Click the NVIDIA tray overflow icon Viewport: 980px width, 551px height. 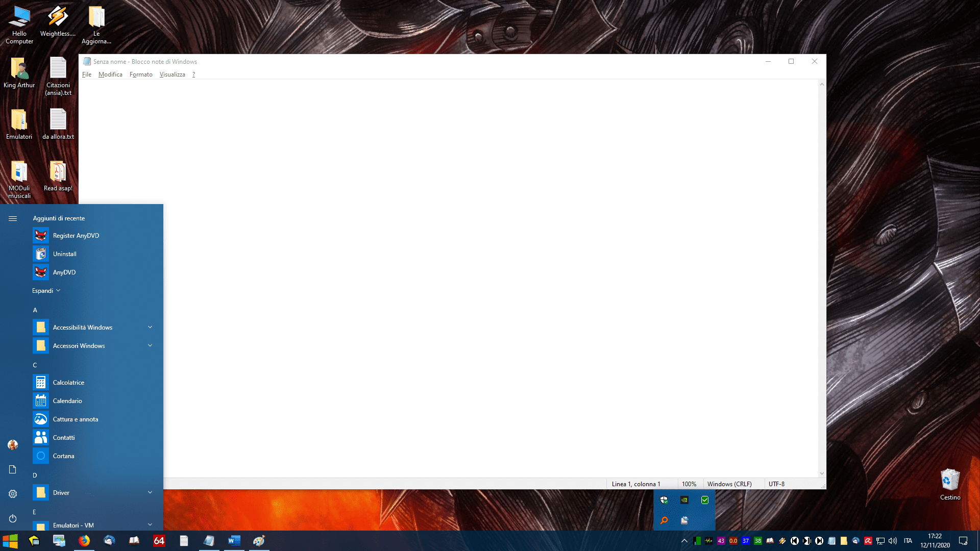pos(684,500)
